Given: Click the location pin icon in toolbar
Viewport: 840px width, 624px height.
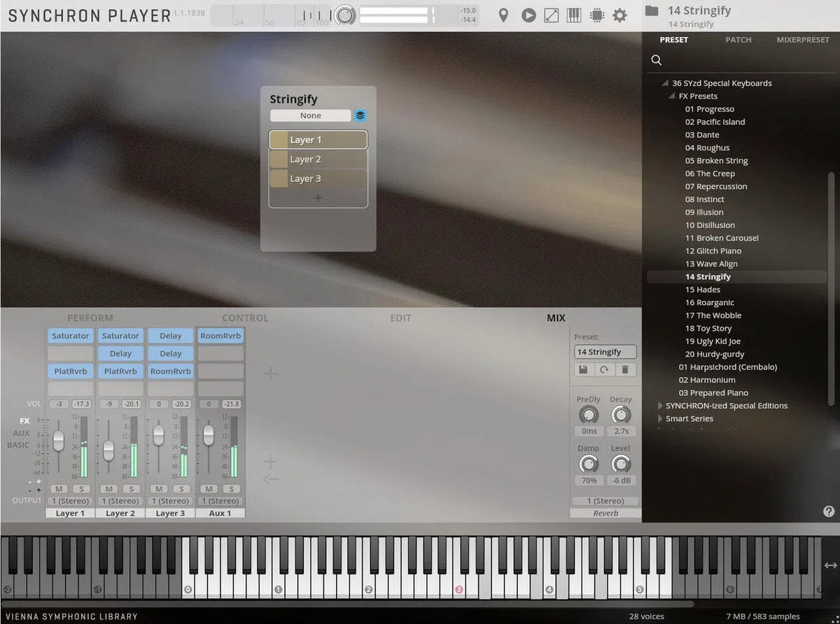Looking at the screenshot, I should click(x=504, y=15).
